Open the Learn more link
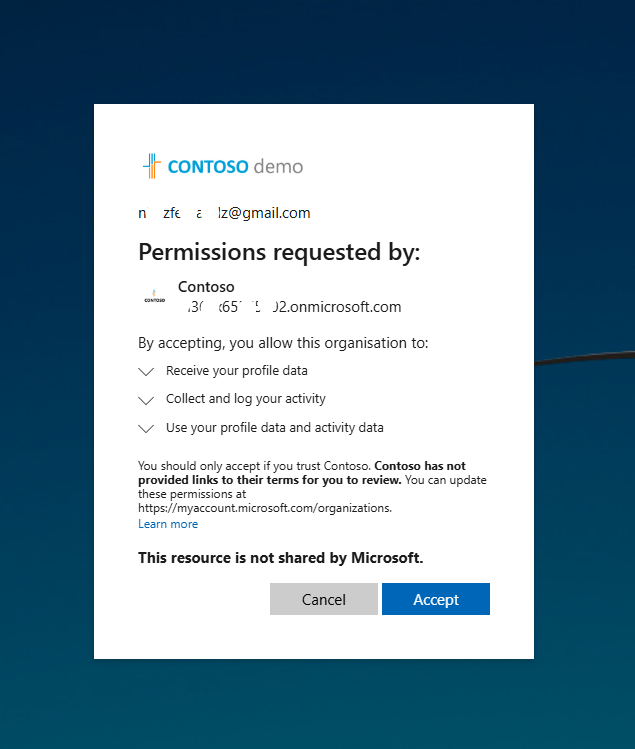The height and width of the screenshot is (749, 635). coord(168,524)
